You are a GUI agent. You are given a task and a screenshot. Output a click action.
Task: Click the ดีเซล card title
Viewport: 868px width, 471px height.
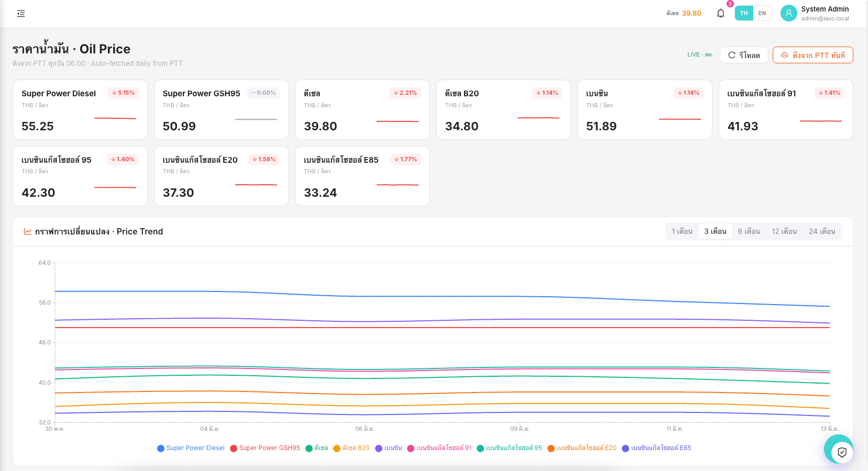click(312, 94)
